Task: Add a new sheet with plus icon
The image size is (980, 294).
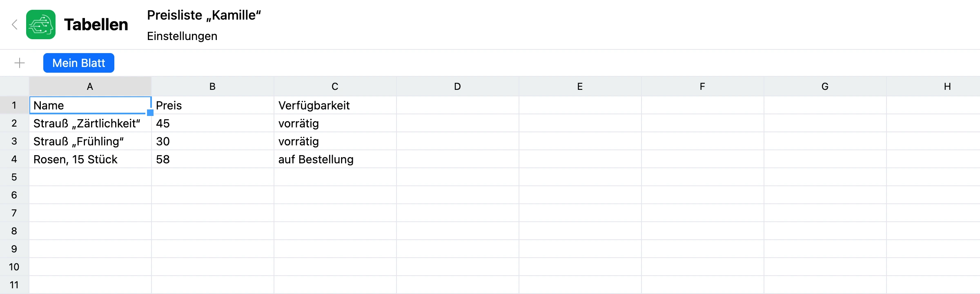Action: [20, 63]
